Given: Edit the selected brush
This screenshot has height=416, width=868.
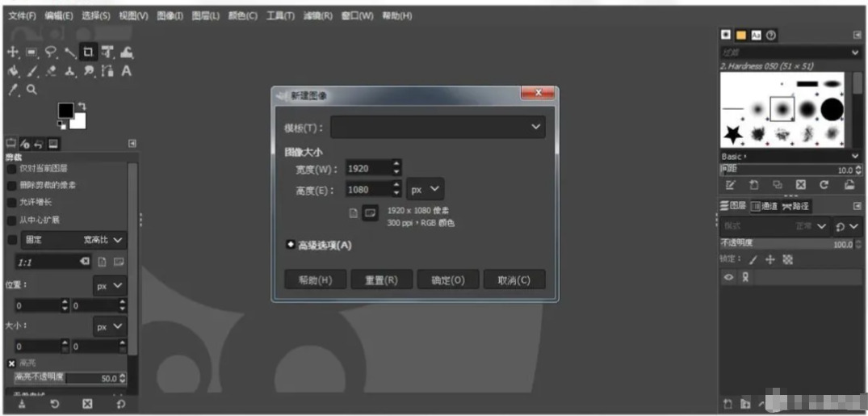Looking at the screenshot, I should pos(731,185).
